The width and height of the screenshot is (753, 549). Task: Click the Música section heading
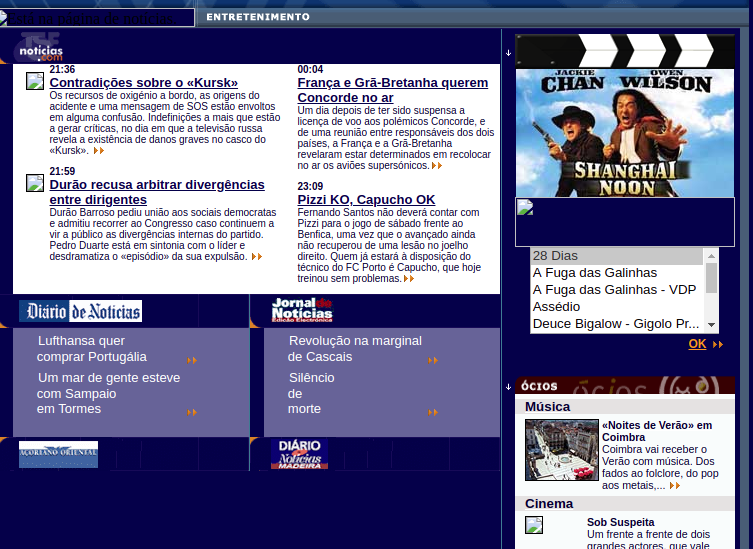[x=547, y=407]
